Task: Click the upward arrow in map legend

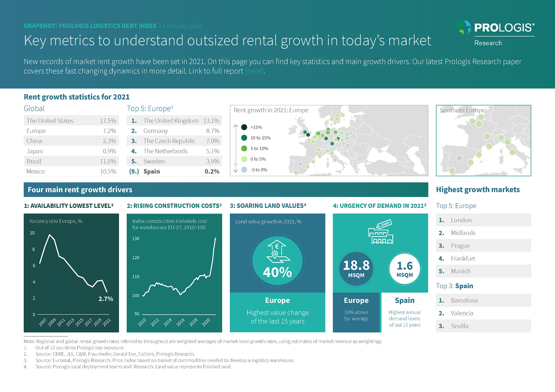Action: pyautogui.click(x=236, y=127)
